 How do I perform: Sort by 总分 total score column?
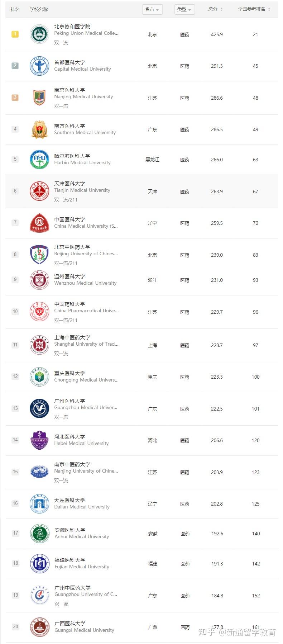216,9
